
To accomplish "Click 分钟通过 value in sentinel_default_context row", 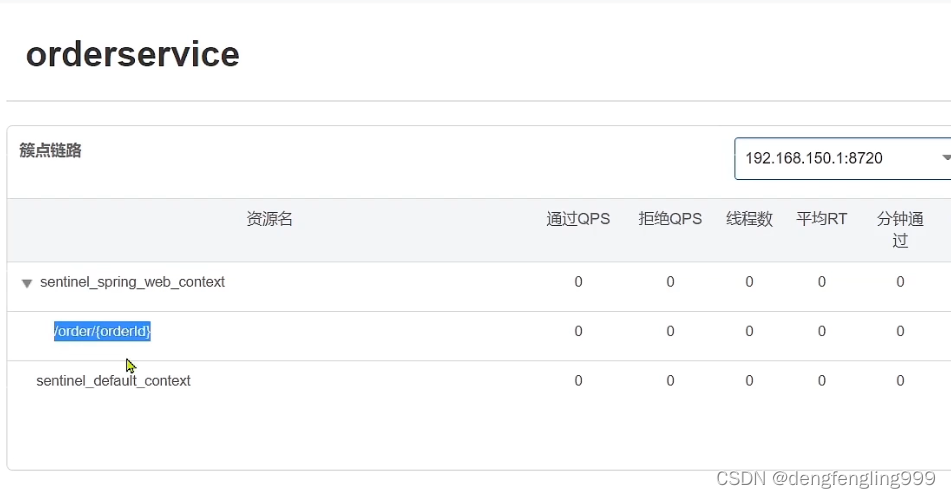I will (x=900, y=381).
